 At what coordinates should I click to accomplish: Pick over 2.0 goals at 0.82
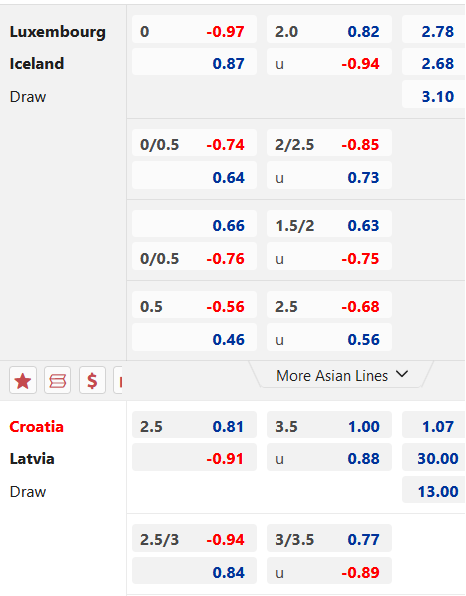click(329, 32)
